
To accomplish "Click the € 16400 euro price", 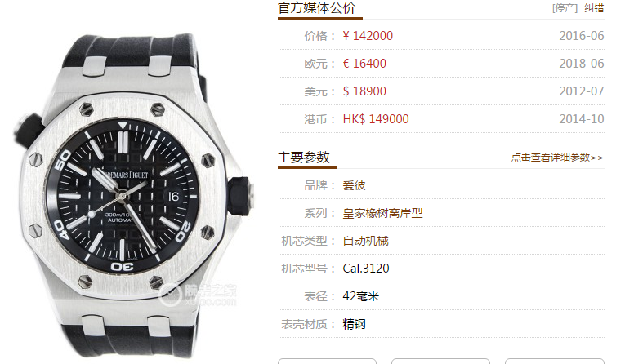I will 364,64.
